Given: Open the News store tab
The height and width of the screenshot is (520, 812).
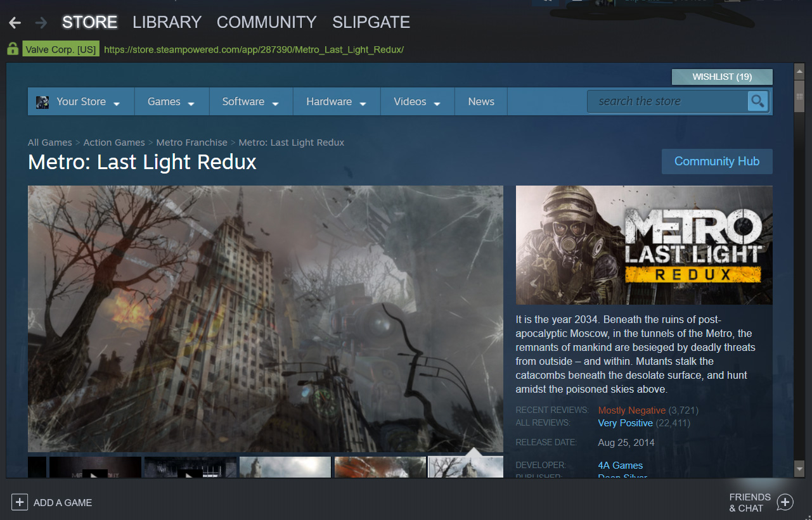Looking at the screenshot, I should click(x=481, y=101).
